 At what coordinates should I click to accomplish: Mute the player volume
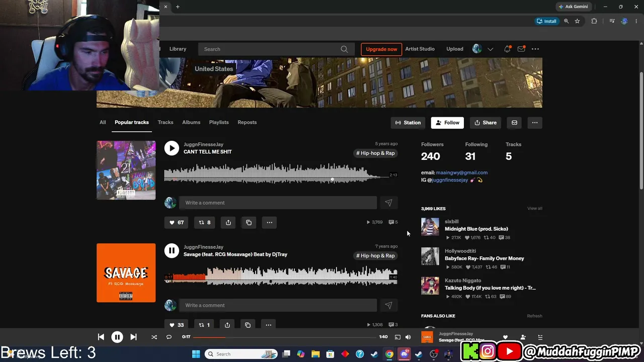(408, 337)
